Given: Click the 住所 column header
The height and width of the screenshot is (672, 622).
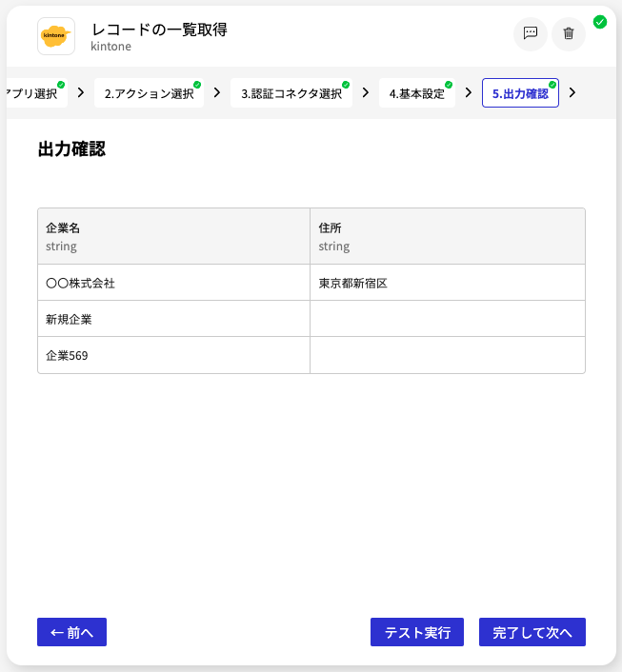Looking at the screenshot, I should coord(448,236).
